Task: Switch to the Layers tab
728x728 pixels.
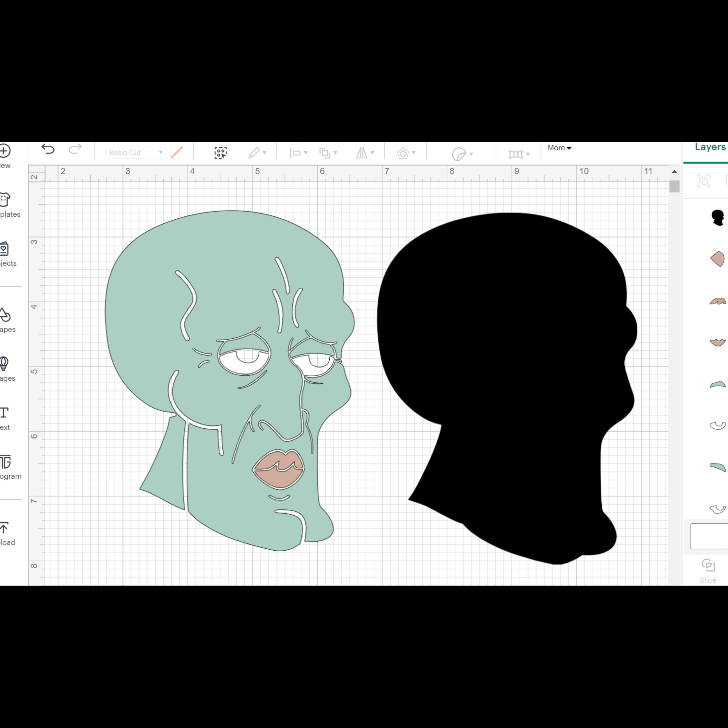Action: tap(710, 147)
